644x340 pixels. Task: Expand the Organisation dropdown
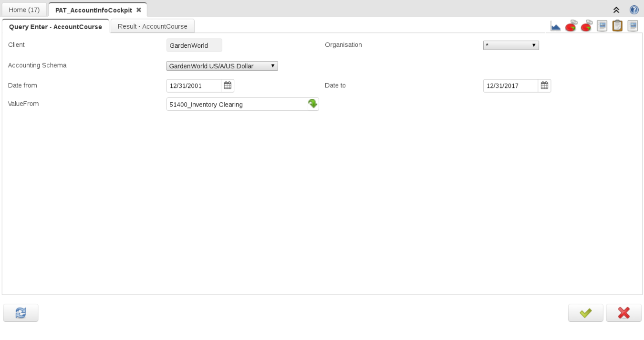511,45
